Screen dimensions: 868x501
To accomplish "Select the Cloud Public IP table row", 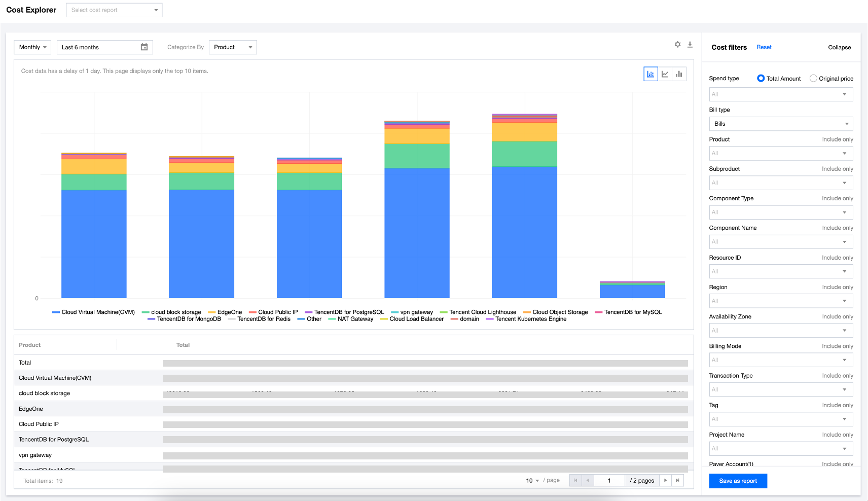I will 353,424.
